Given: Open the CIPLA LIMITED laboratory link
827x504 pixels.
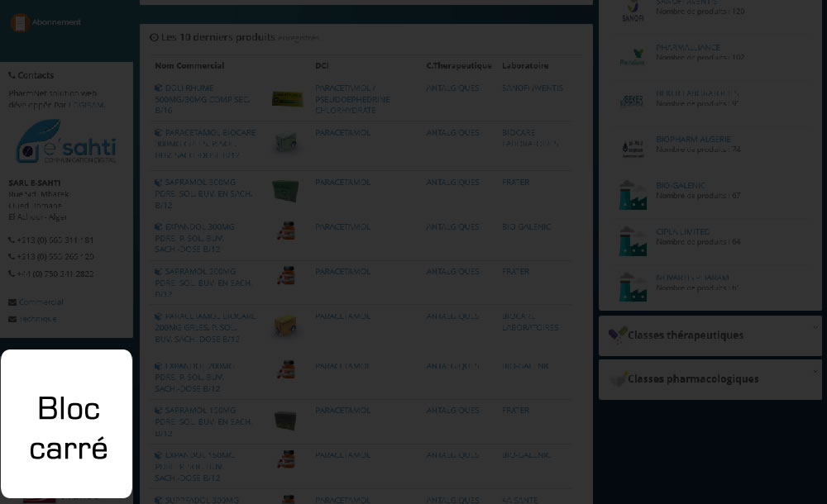Looking at the screenshot, I should coord(683,232).
